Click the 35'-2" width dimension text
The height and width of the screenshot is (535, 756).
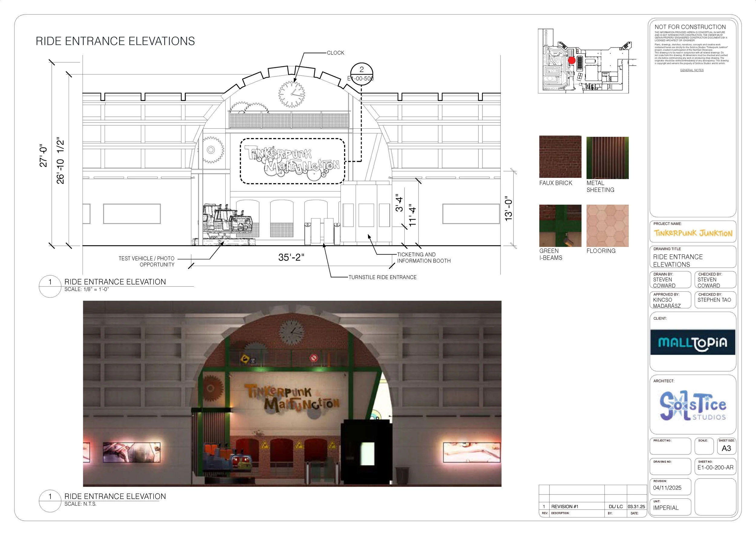pos(291,257)
